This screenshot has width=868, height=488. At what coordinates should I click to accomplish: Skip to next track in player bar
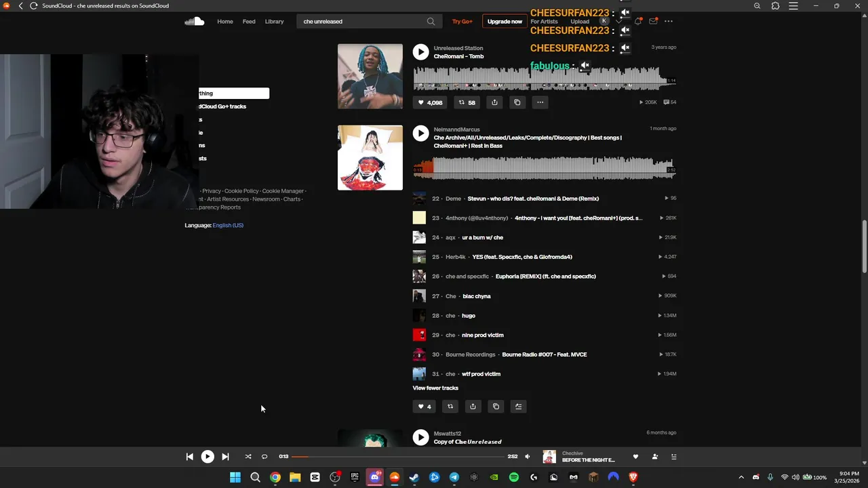pos(225,457)
